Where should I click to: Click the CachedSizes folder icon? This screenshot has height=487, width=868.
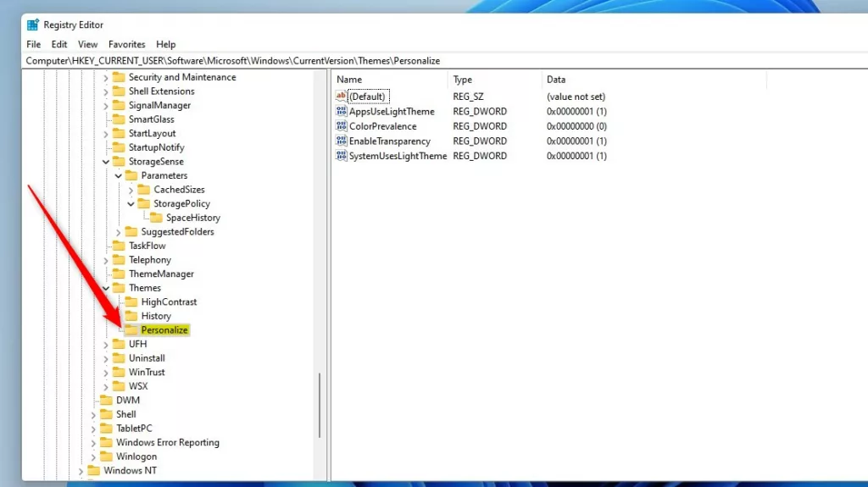point(144,189)
